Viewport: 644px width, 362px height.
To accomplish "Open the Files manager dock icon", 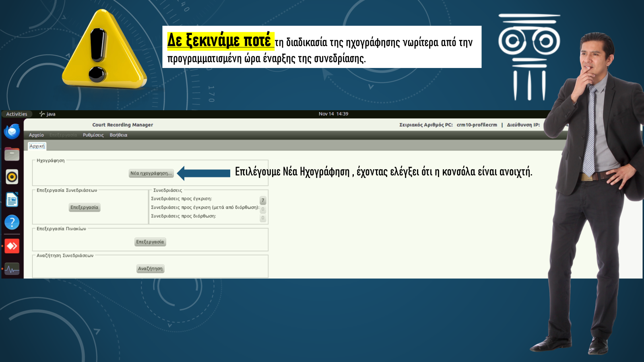I will pyautogui.click(x=12, y=154).
